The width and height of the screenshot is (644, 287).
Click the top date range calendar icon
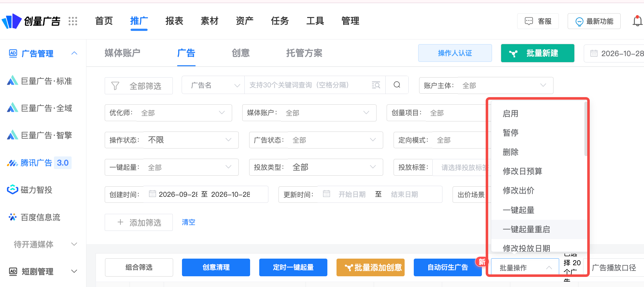(x=594, y=53)
